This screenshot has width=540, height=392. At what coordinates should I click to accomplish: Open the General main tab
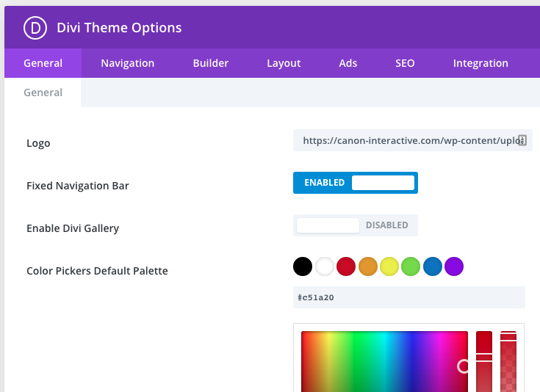(x=43, y=63)
